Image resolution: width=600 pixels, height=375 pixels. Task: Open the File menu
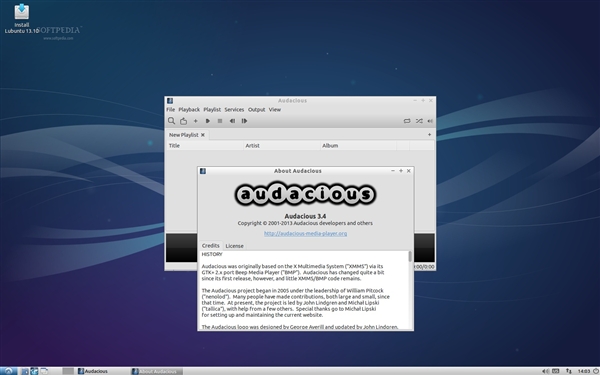pyautogui.click(x=171, y=109)
